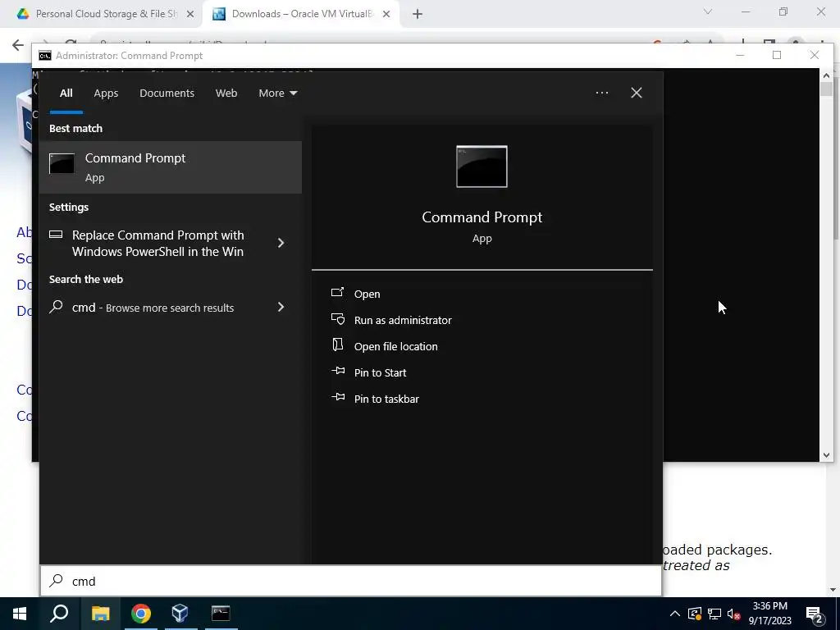Close the search panel with X
Viewport: 840px width, 630px height.
(x=637, y=93)
